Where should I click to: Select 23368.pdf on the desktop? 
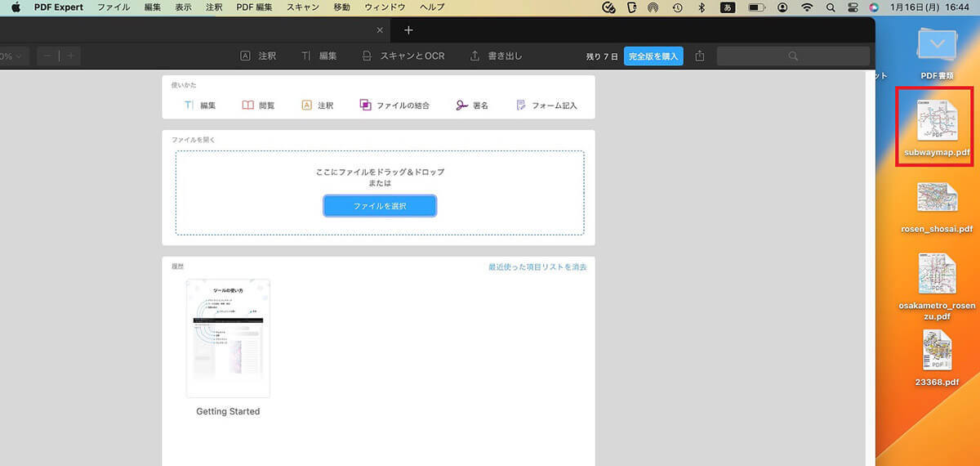click(937, 358)
